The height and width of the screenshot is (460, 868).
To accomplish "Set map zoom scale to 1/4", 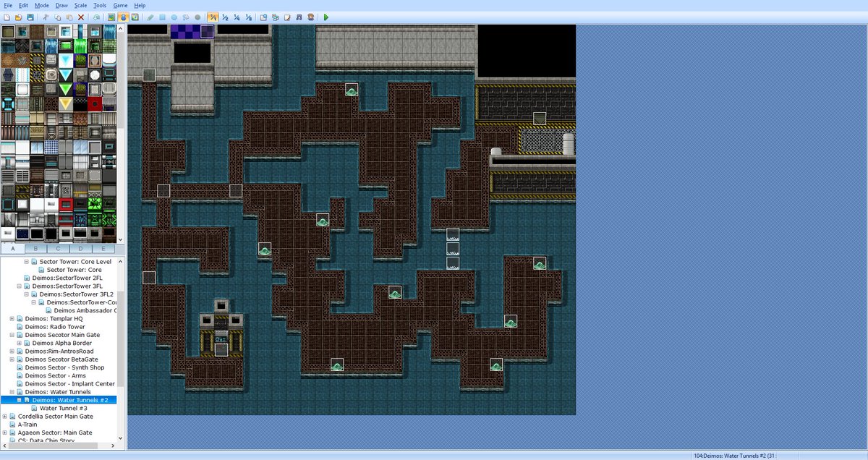I will pos(237,17).
